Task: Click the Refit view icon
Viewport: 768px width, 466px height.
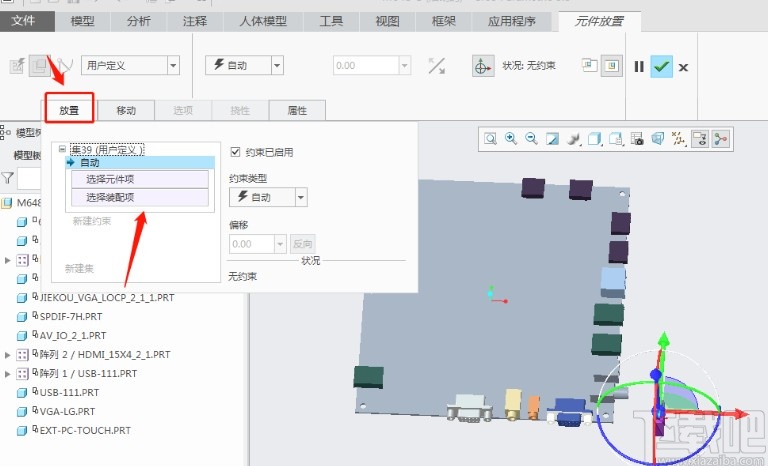Action: [x=490, y=139]
